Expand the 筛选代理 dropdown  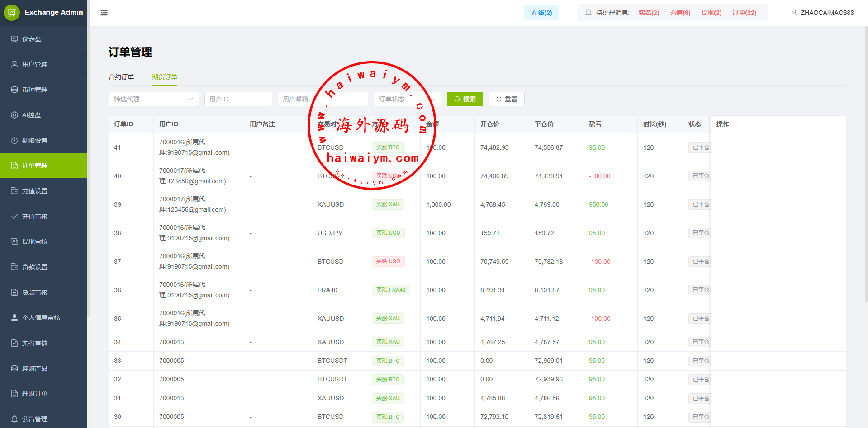[153, 99]
